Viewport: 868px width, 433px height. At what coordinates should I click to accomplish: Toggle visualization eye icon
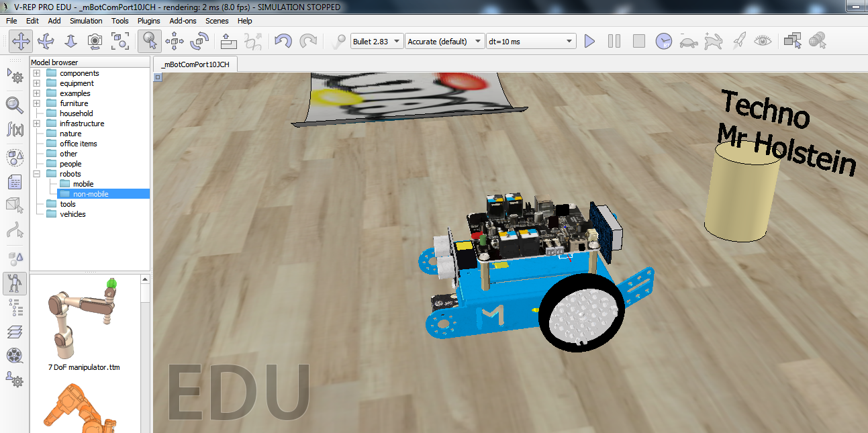[x=763, y=41]
